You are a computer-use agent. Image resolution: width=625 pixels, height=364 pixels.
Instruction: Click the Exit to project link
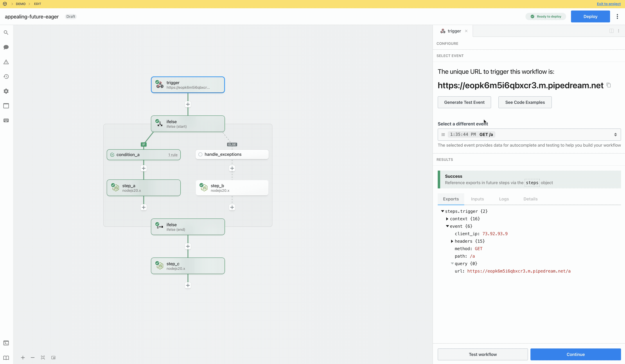pyautogui.click(x=608, y=4)
